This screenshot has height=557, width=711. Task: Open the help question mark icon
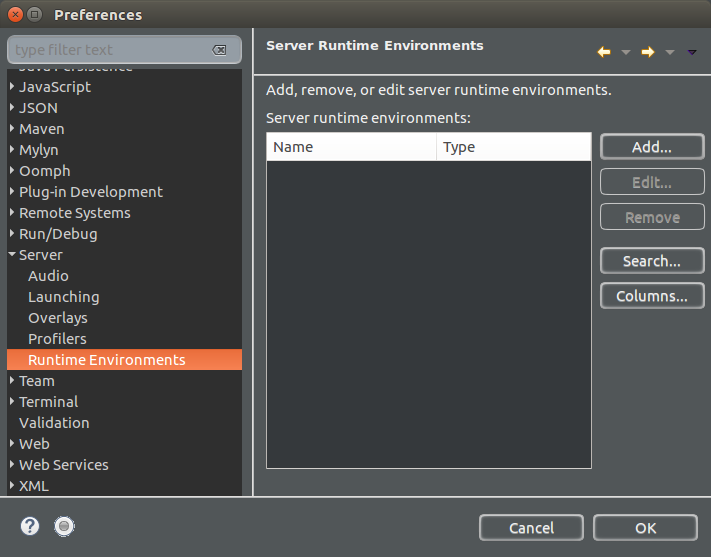point(30,526)
